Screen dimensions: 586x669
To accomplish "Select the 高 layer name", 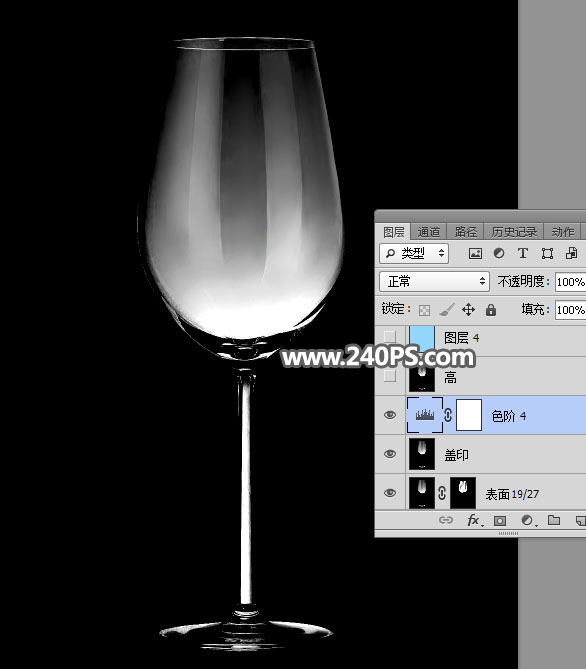I will (x=450, y=378).
